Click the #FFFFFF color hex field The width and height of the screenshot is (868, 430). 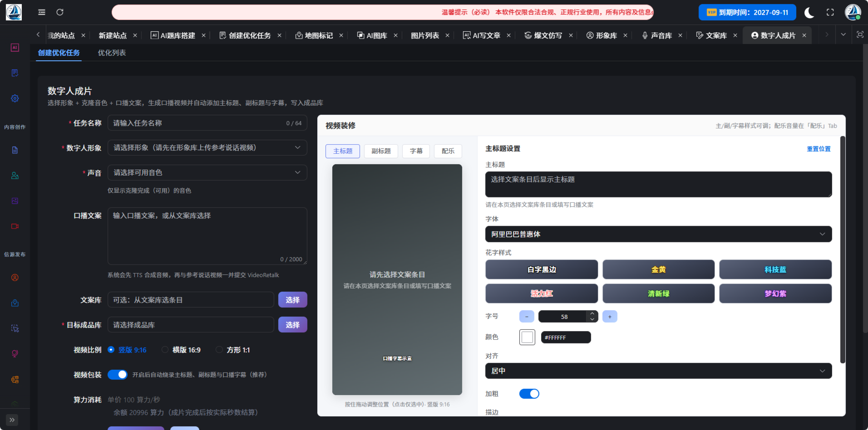point(566,337)
